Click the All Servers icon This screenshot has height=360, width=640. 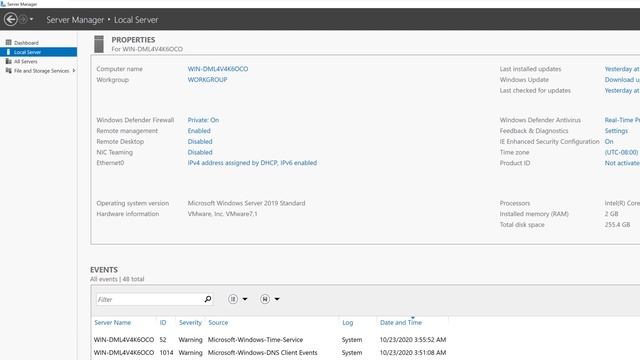(9, 61)
